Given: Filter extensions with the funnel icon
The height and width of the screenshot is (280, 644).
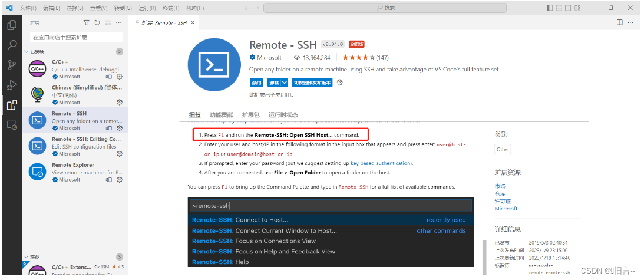Looking at the screenshot, I should (x=86, y=22).
